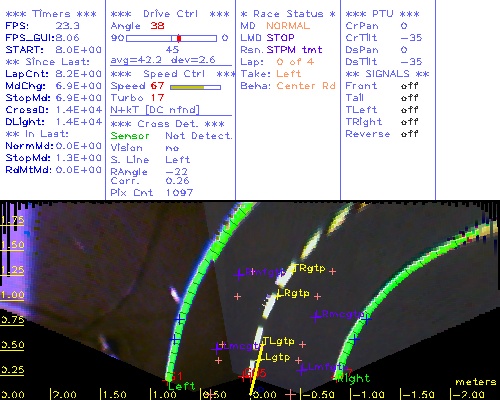Click the LRgtp yellow marker label

coord(293,293)
